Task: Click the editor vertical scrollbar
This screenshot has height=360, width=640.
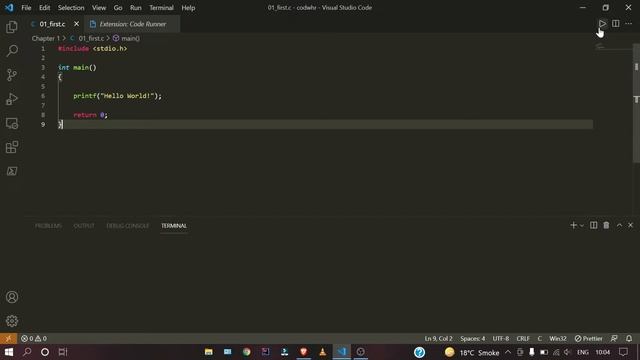Action: click(636, 102)
